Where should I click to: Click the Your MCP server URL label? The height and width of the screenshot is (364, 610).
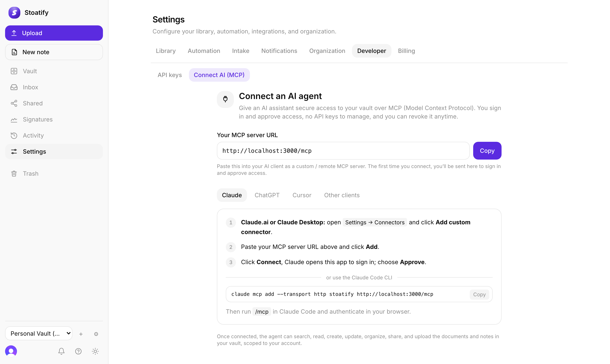(x=247, y=135)
